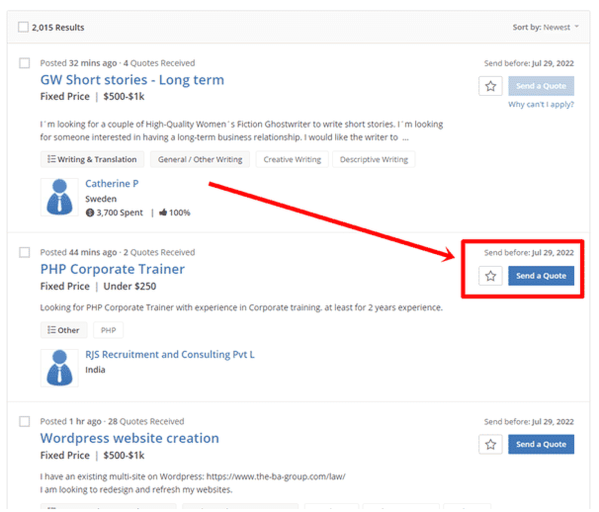Click Catherine P's avatar icon
Screen dimensions: 599x512
pos(59,197)
